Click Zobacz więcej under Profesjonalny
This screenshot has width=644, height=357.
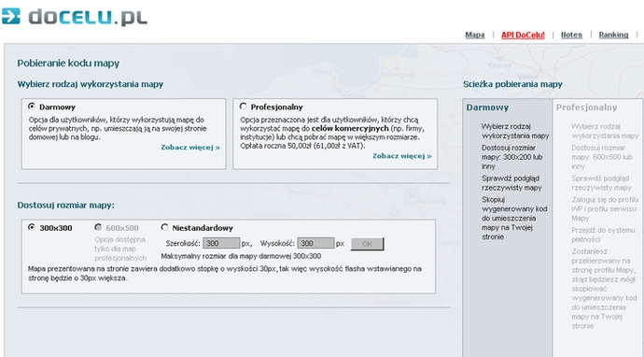402,156
